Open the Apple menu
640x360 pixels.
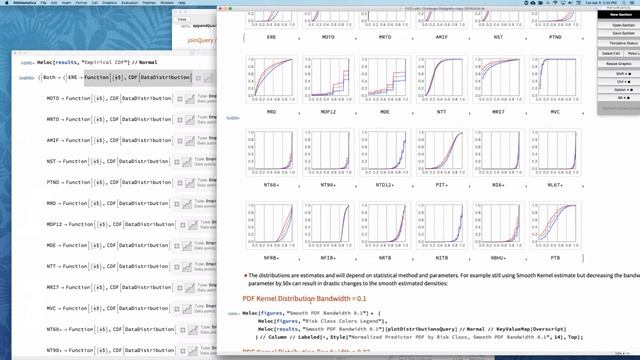[x=6, y=2]
